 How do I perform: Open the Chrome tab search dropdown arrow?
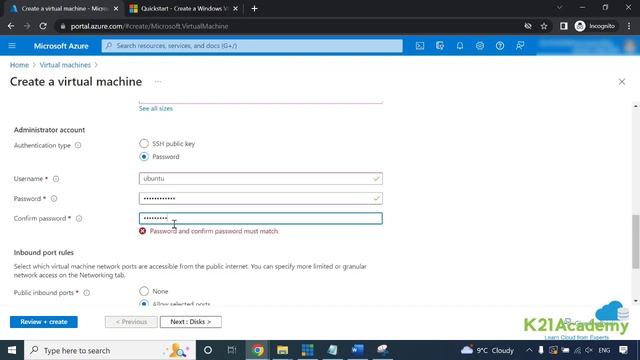(x=560, y=8)
